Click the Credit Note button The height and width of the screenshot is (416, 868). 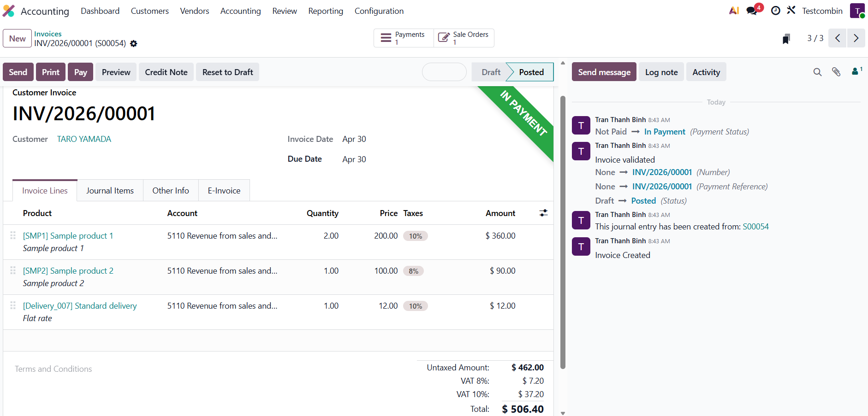click(166, 72)
